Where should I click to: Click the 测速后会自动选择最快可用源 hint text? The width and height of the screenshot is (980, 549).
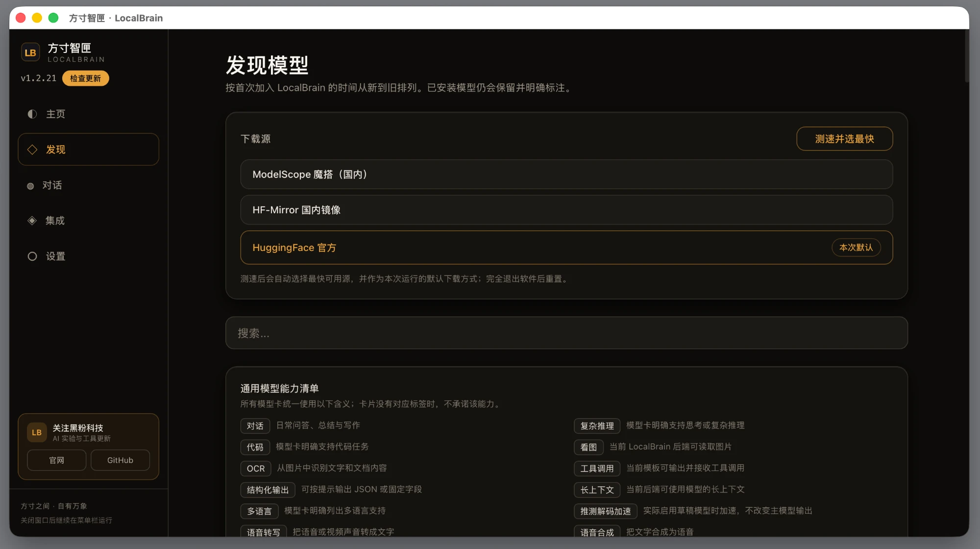pyautogui.click(x=404, y=278)
